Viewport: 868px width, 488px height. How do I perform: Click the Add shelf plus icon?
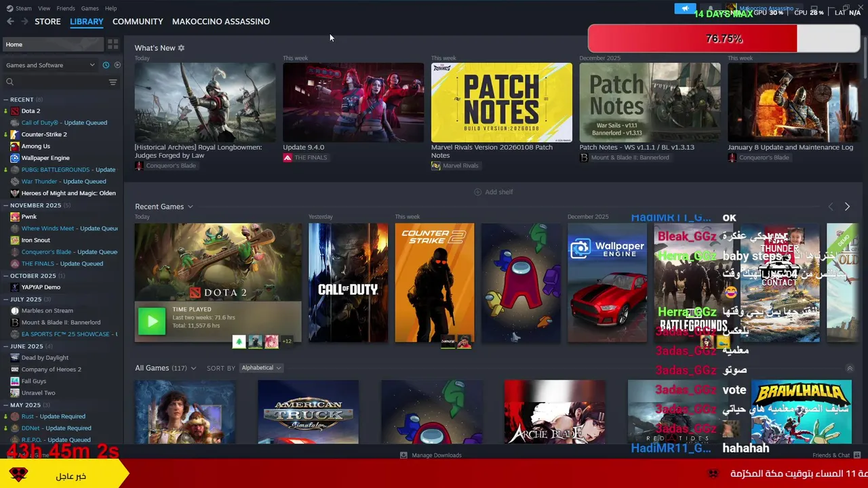[477, 192]
